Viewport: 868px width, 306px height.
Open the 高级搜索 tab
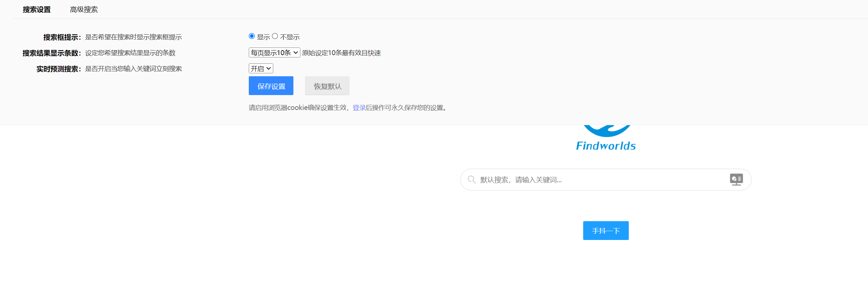click(84, 10)
